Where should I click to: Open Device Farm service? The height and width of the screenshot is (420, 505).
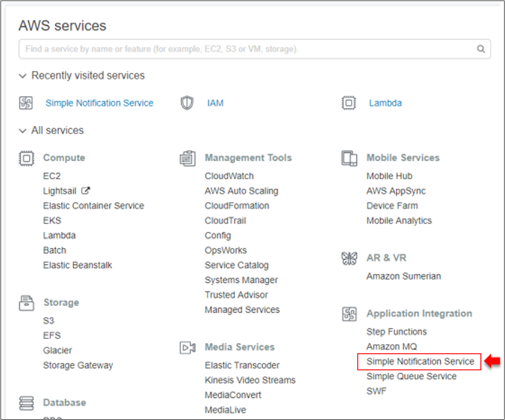(x=392, y=206)
